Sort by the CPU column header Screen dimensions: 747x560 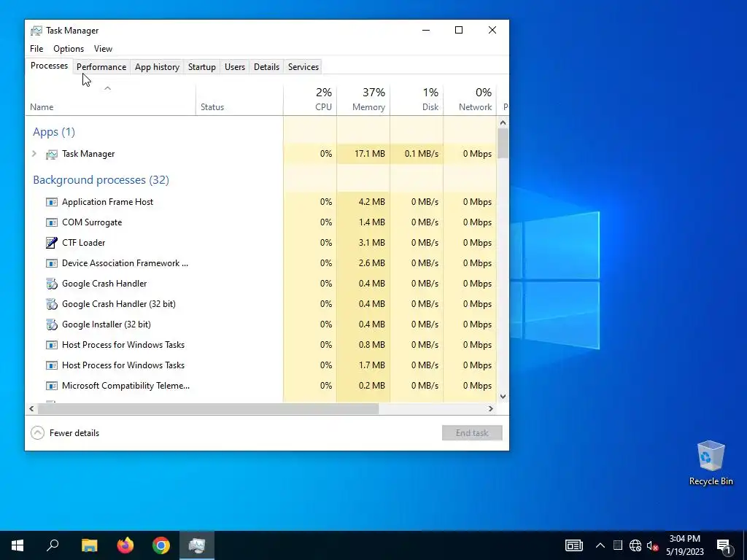310,100
